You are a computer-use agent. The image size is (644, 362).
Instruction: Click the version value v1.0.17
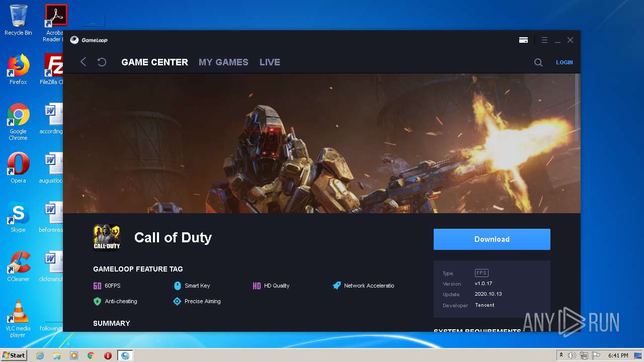click(x=484, y=284)
